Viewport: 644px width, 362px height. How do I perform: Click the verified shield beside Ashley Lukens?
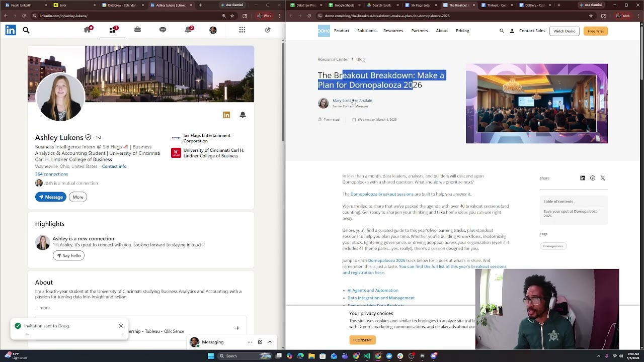click(x=88, y=137)
